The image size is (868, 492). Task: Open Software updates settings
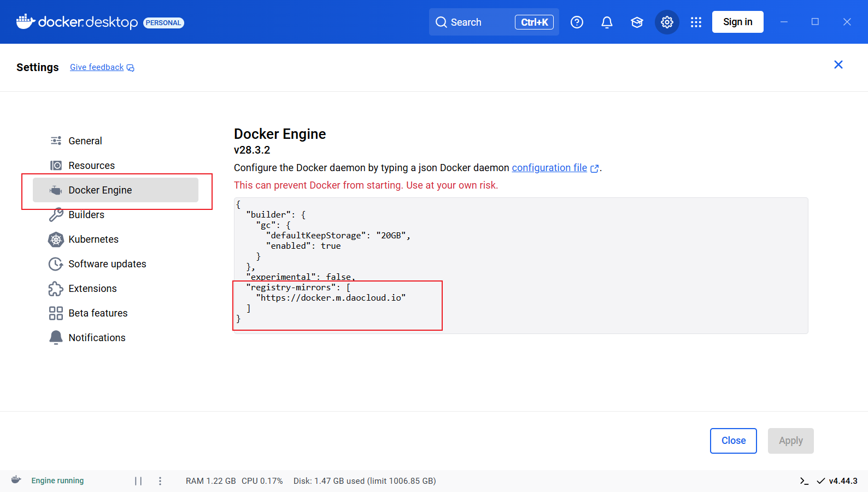[107, 264]
